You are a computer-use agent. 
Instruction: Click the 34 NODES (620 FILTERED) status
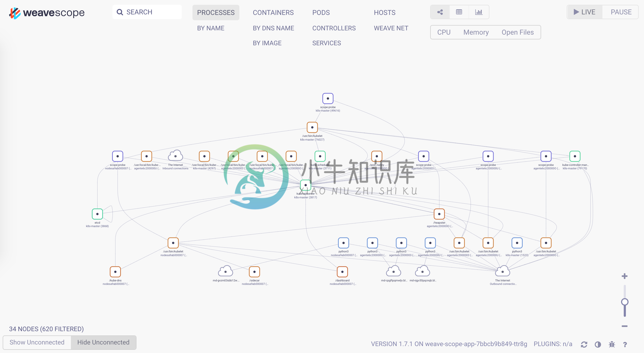[46, 329]
